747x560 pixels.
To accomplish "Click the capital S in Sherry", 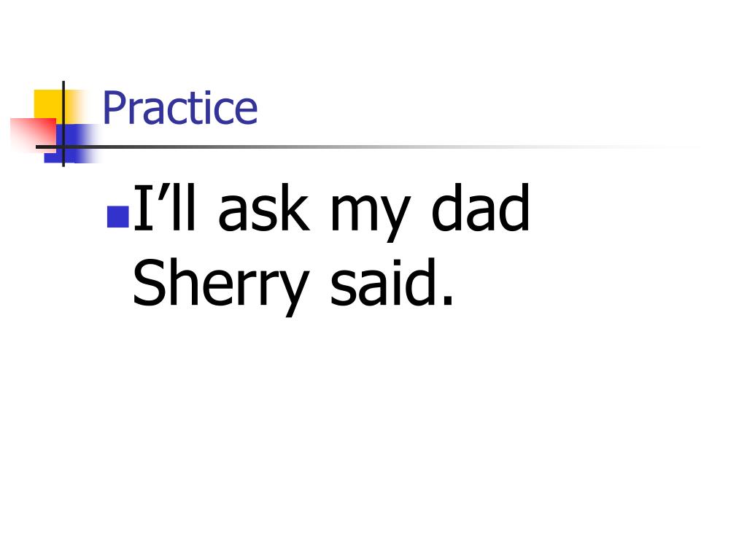I will click(x=148, y=281).
